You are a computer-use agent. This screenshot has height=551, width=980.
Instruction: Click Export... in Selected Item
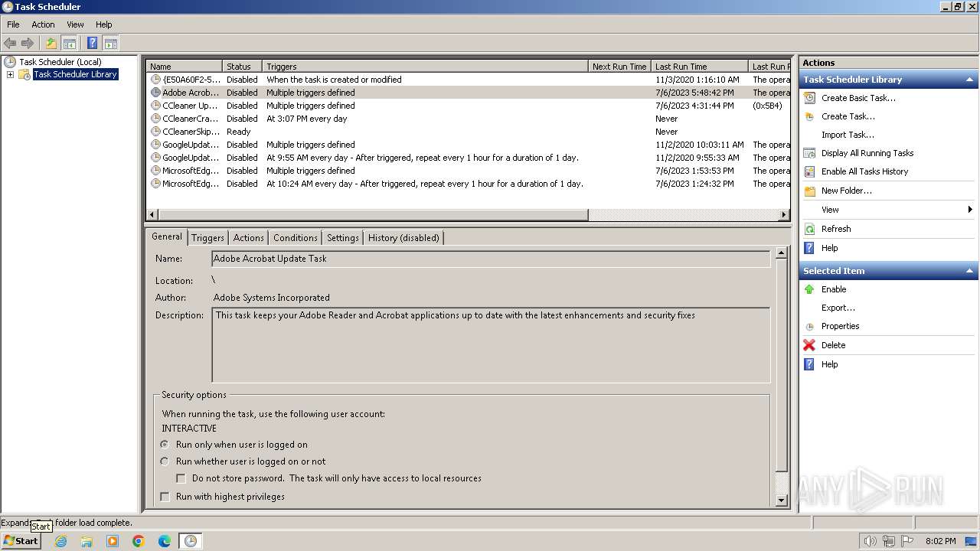pos(838,308)
